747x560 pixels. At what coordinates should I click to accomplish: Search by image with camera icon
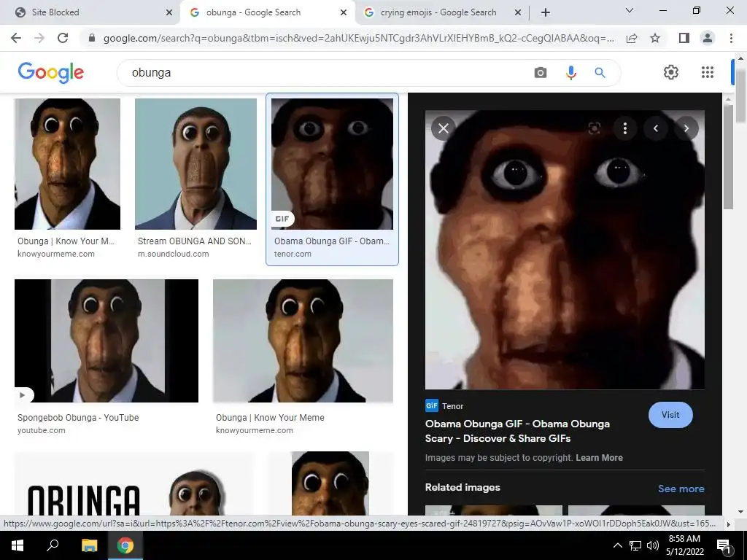(x=541, y=73)
